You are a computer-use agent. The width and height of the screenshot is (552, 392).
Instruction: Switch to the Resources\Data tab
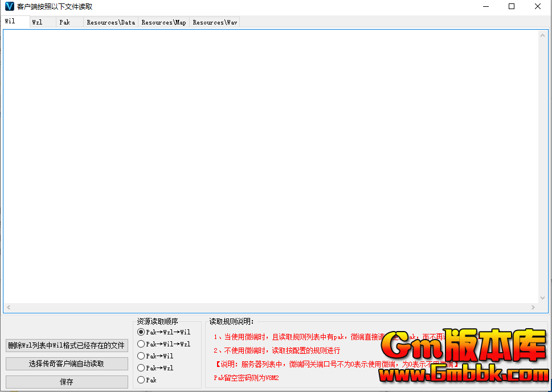click(x=111, y=22)
